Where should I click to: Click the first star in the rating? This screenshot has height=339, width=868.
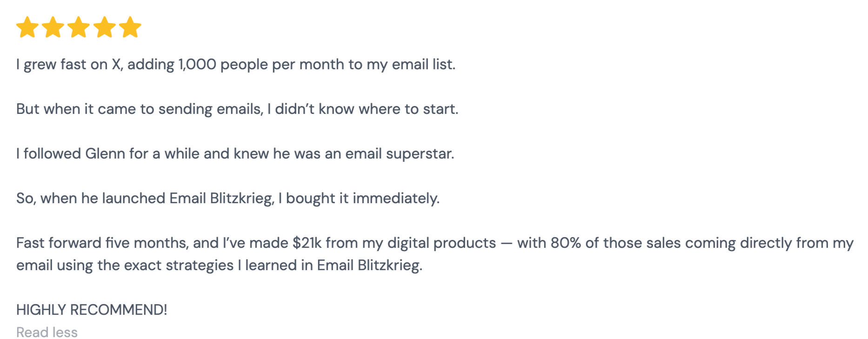click(27, 27)
